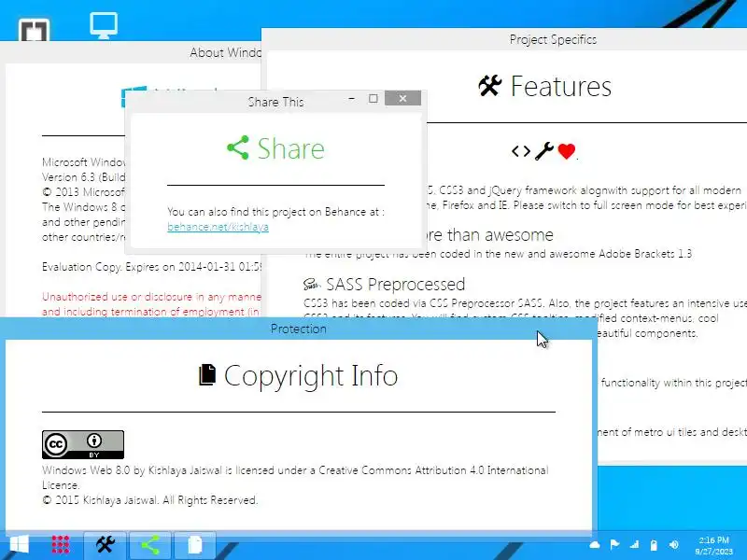Click the Copyright Info heading

click(x=311, y=376)
